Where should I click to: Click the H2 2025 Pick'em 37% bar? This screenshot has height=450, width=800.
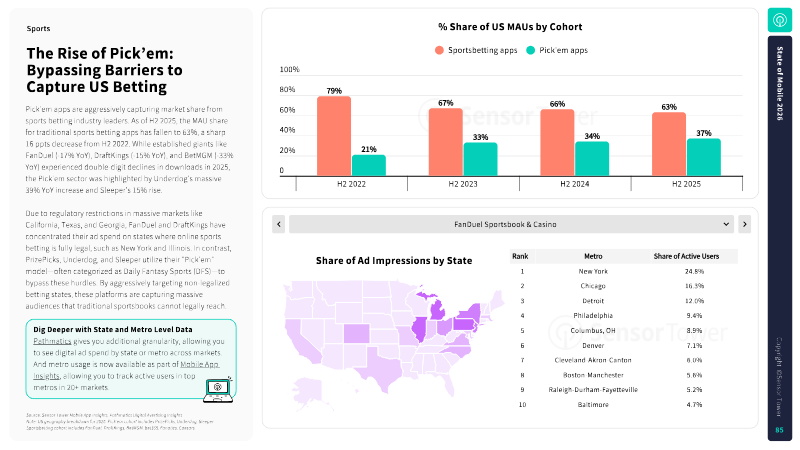click(x=704, y=157)
